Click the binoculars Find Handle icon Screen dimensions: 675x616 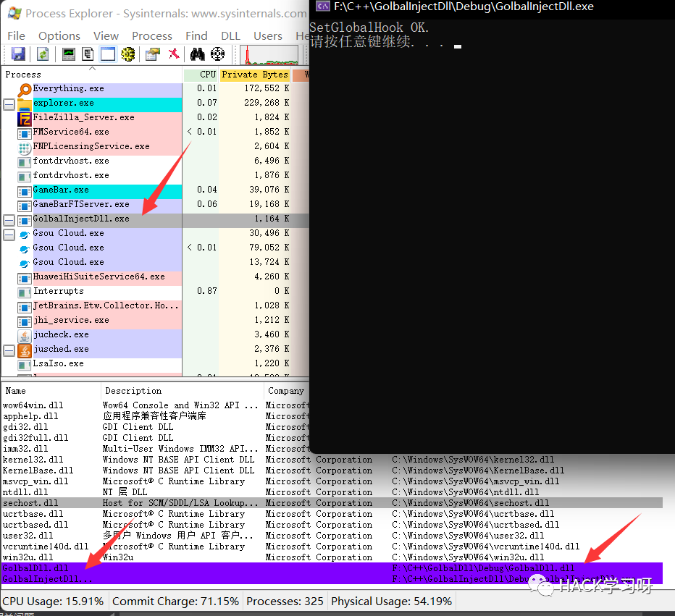(198, 54)
